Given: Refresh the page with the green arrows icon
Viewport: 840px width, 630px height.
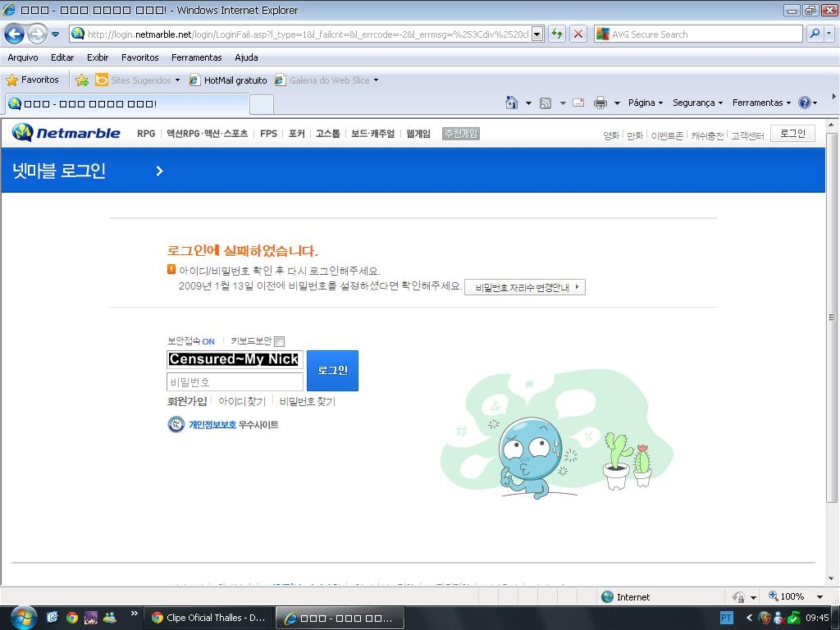Looking at the screenshot, I should (557, 34).
